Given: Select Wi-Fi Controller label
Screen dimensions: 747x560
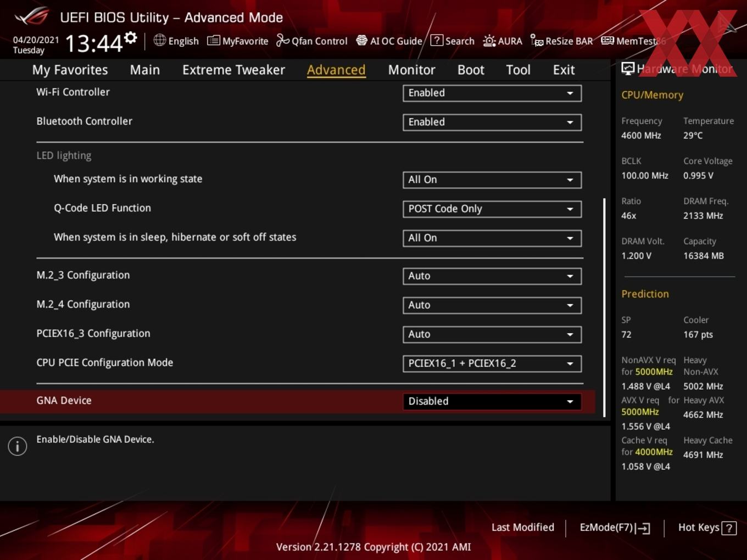Looking at the screenshot, I should point(73,92).
